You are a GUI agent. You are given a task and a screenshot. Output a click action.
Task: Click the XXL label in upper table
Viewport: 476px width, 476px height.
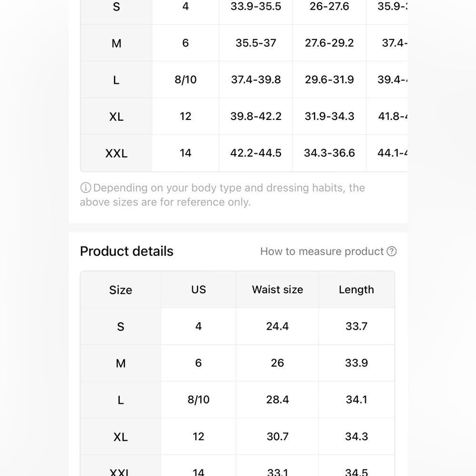[x=116, y=153]
